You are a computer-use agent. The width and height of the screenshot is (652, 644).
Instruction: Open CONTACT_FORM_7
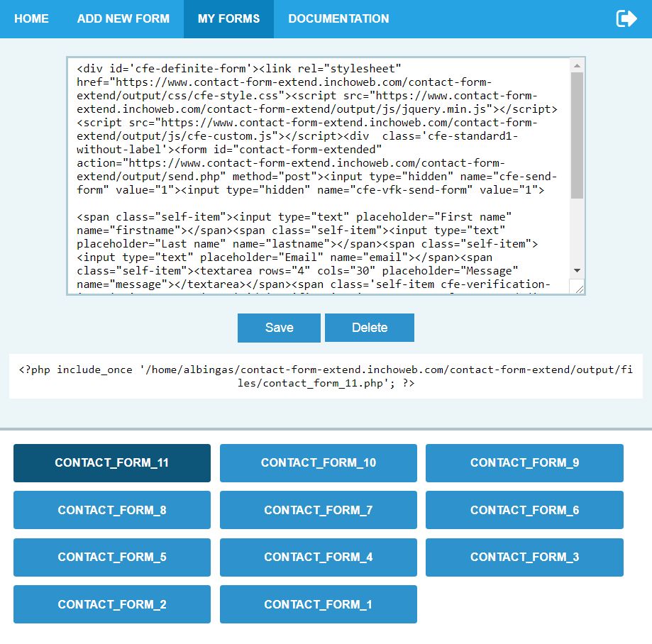[318, 510]
